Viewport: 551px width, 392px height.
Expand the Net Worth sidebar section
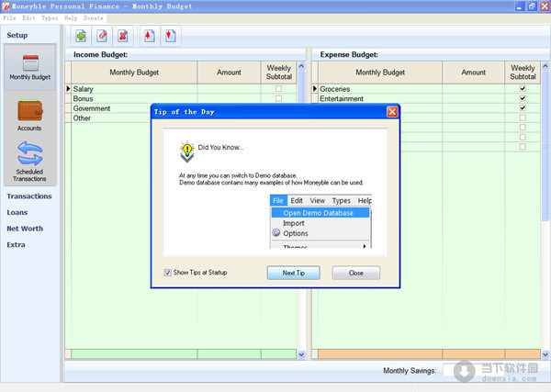(x=25, y=229)
